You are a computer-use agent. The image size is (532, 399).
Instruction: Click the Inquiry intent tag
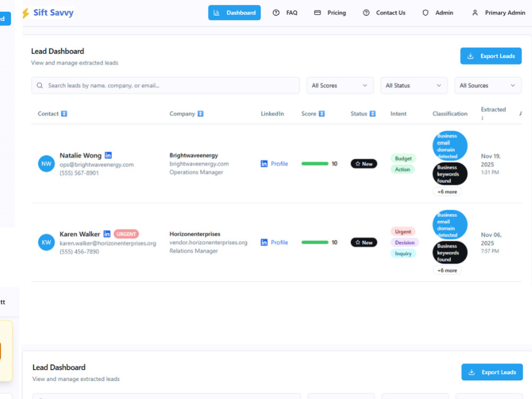[x=403, y=253]
